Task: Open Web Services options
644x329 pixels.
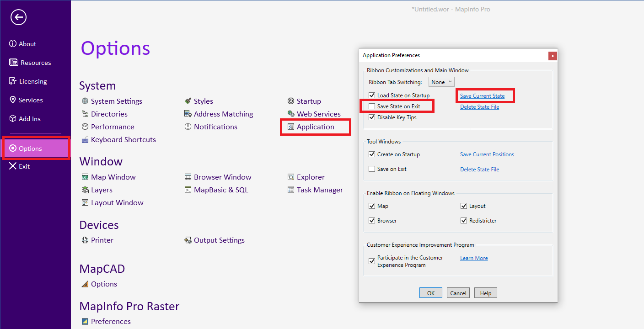Action: click(x=314, y=114)
